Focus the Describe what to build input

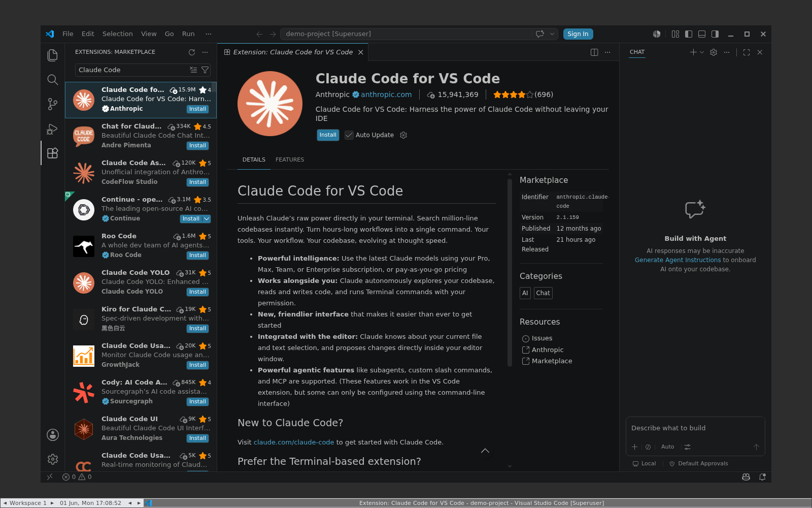(695, 428)
